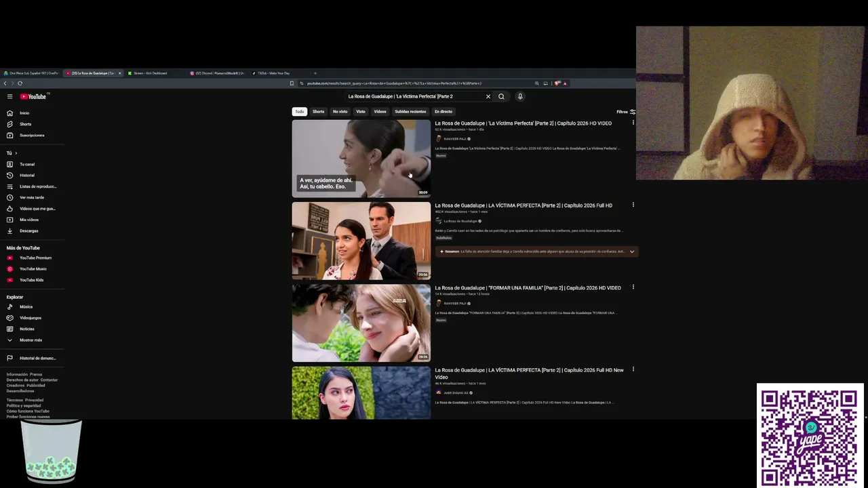Open the YouTube hamburger guide menu
Image resolution: width=868 pixels, height=488 pixels.
pyautogui.click(x=9, y=96)
